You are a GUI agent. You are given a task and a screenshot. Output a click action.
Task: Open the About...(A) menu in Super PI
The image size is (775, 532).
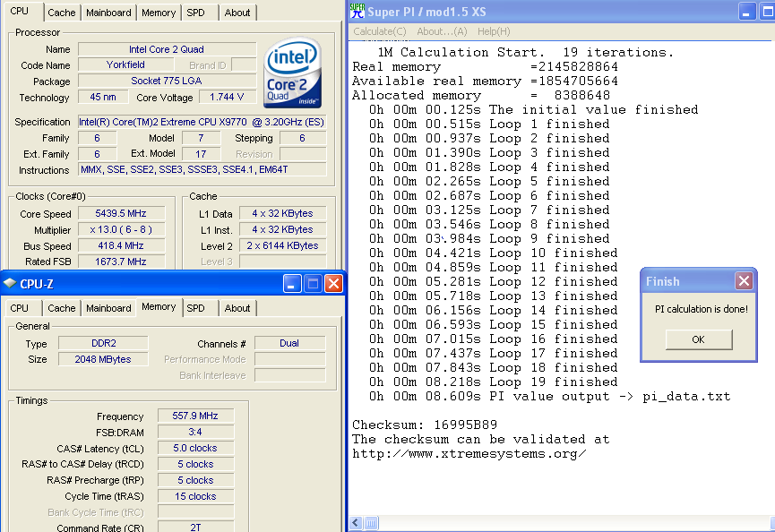[x=442, y=31]
